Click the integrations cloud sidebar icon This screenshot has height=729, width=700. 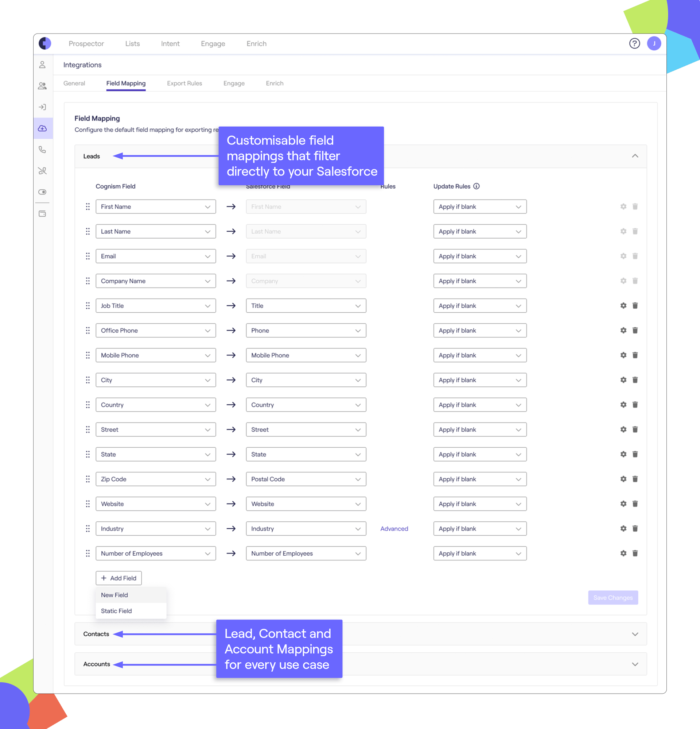tap(42, 128)
